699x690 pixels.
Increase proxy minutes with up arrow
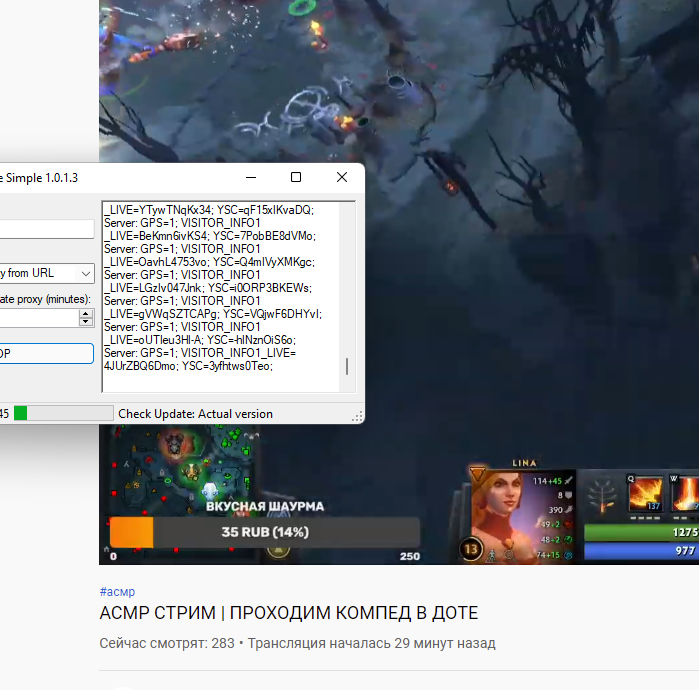click(x=85, y=312)
